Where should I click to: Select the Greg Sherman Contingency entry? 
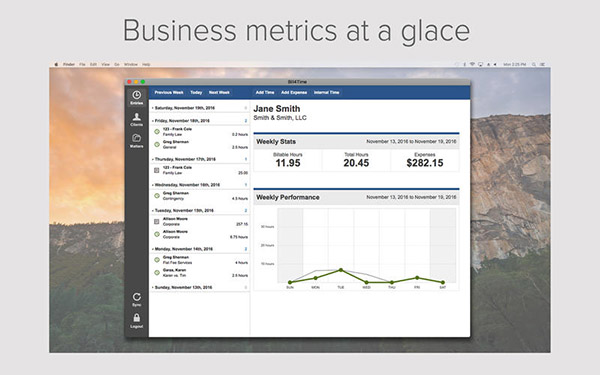[200, 196]
